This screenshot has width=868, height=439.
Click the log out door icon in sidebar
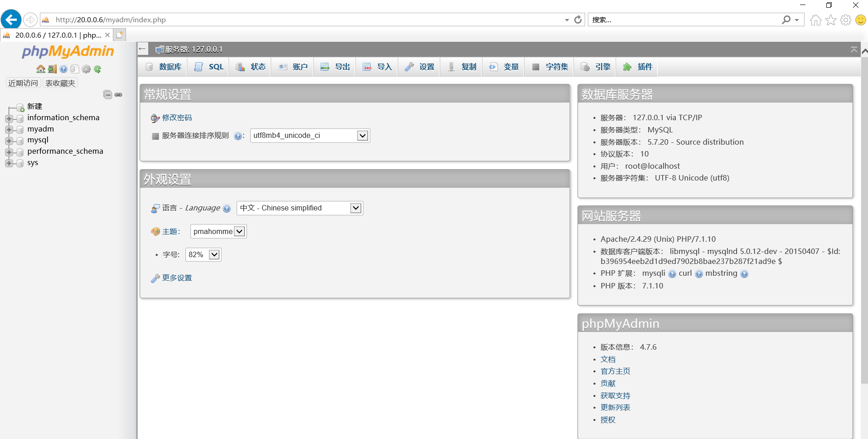(x=52, y=69)
